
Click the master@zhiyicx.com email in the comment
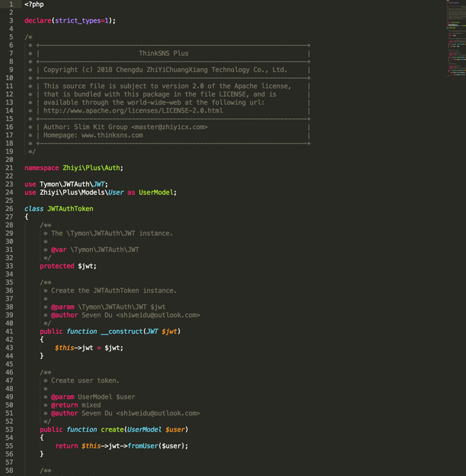[169, 127]
